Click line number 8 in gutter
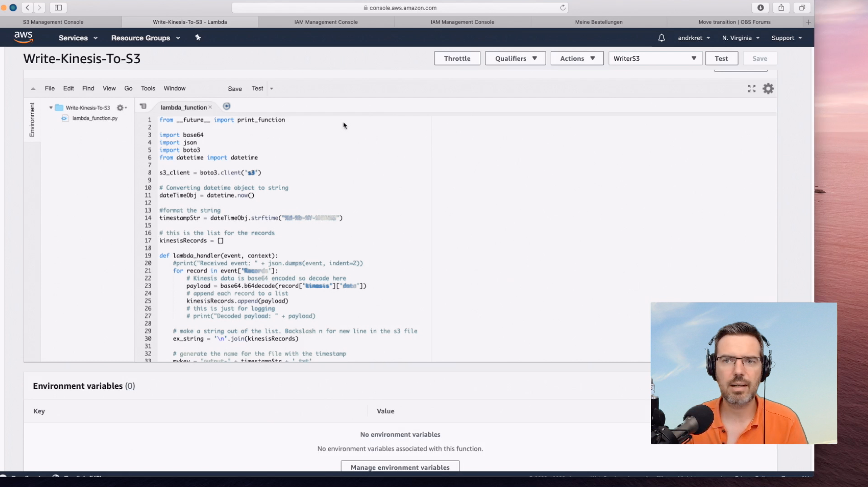This screenshot has height=487, width=868. coord(149,173)
